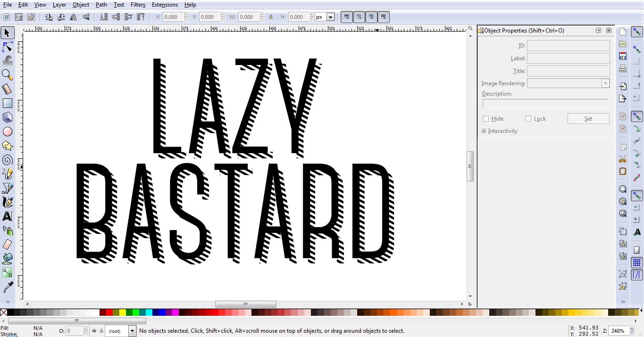The height and width of the screenshot is (337, 644).
Task: Click Print document icon
Action: pos(623,68)
